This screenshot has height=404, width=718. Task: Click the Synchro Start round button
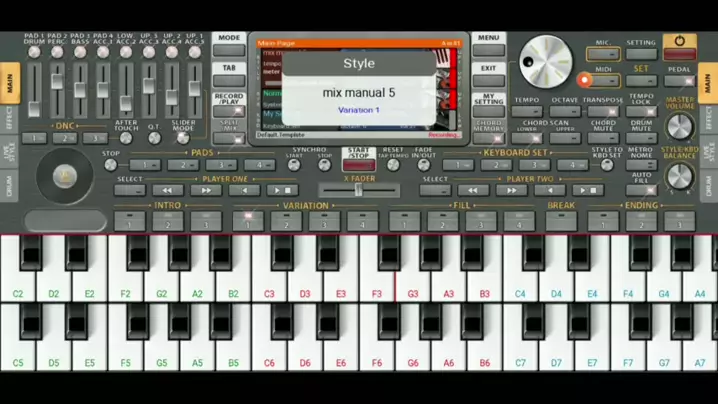click(x=294, y=165)
